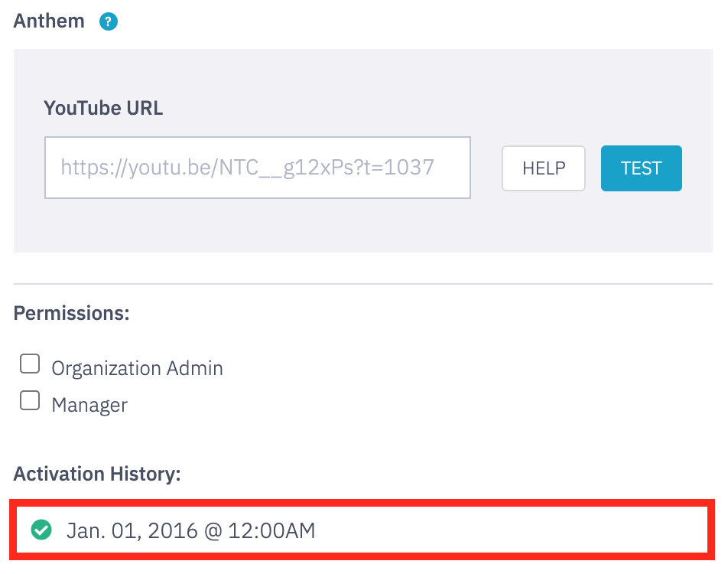Click the Organization Admin label text
728x574 pixels.
click(137, 369)
